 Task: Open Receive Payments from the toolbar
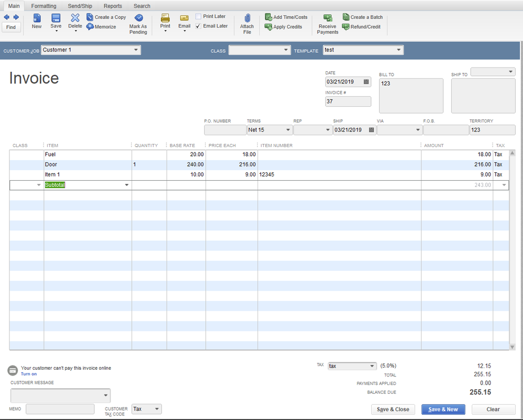(328, 19)
